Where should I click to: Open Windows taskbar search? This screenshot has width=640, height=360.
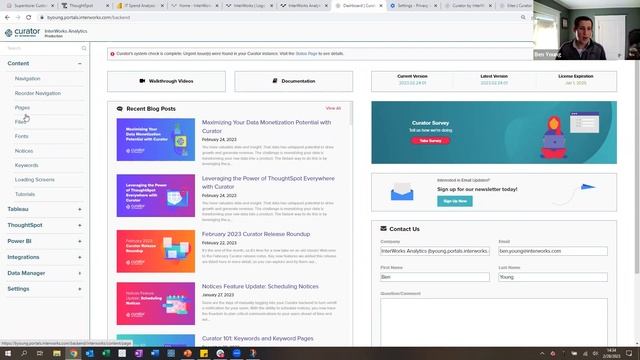[x=24, y=353]
